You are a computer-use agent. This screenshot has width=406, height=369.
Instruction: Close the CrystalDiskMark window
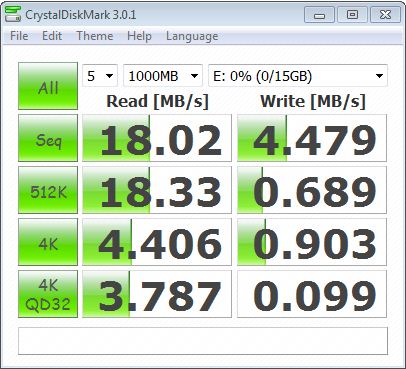(x=385, y=15)
